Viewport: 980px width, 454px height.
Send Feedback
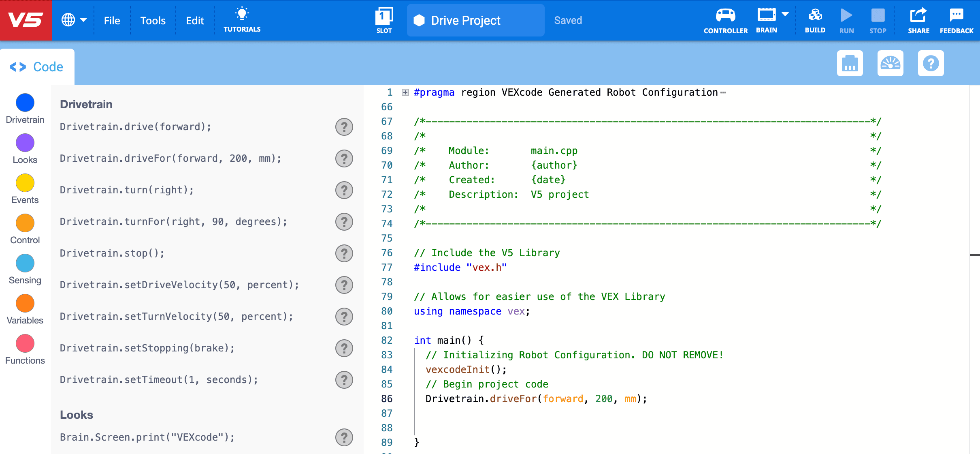[957, 19]
